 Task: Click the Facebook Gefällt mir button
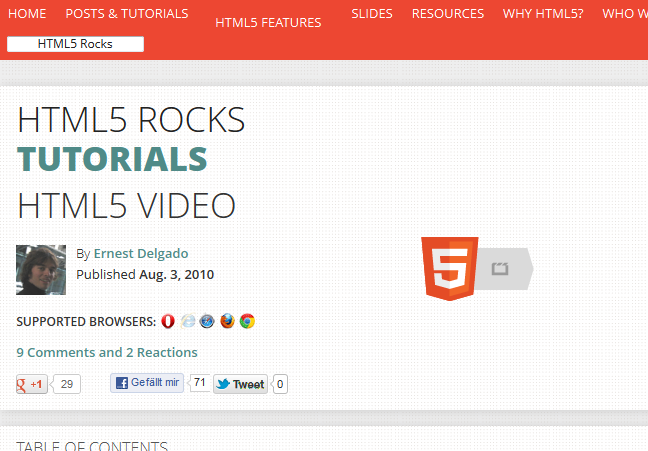pos(147,383)
